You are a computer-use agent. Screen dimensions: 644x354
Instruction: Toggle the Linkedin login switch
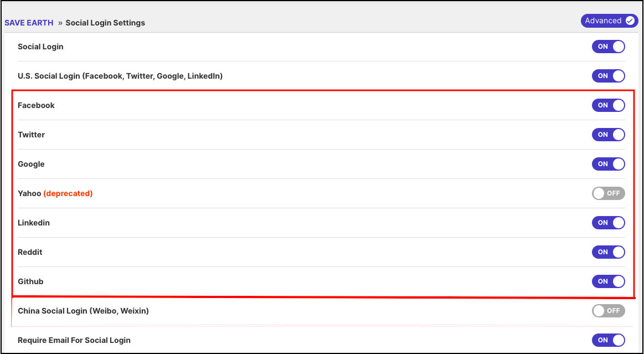tap(608, 223)
